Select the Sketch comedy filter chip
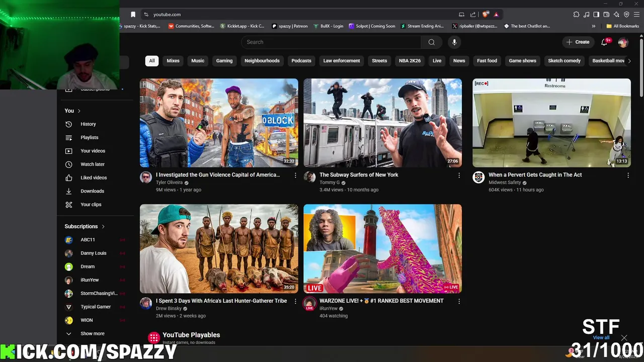The width and height of the screenshot is (644, 362). pos(564,61)
